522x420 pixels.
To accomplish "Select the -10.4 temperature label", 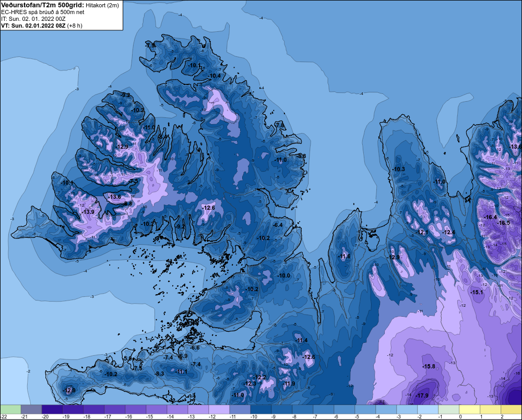I will pos(215,76).
